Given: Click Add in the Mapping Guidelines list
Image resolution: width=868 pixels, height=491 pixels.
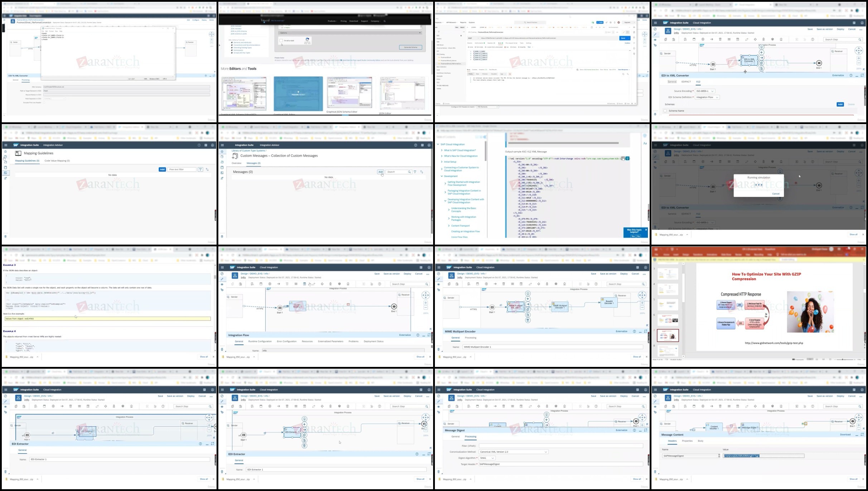Looking at the screenshot, I should 162,170.
